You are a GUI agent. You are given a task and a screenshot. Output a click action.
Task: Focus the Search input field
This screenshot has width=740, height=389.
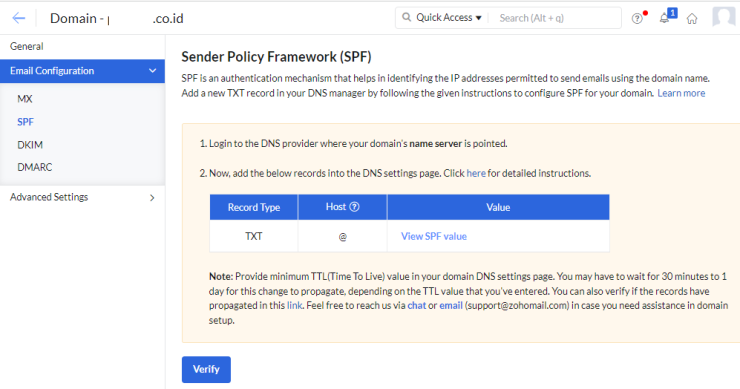[x=557, y=18]
